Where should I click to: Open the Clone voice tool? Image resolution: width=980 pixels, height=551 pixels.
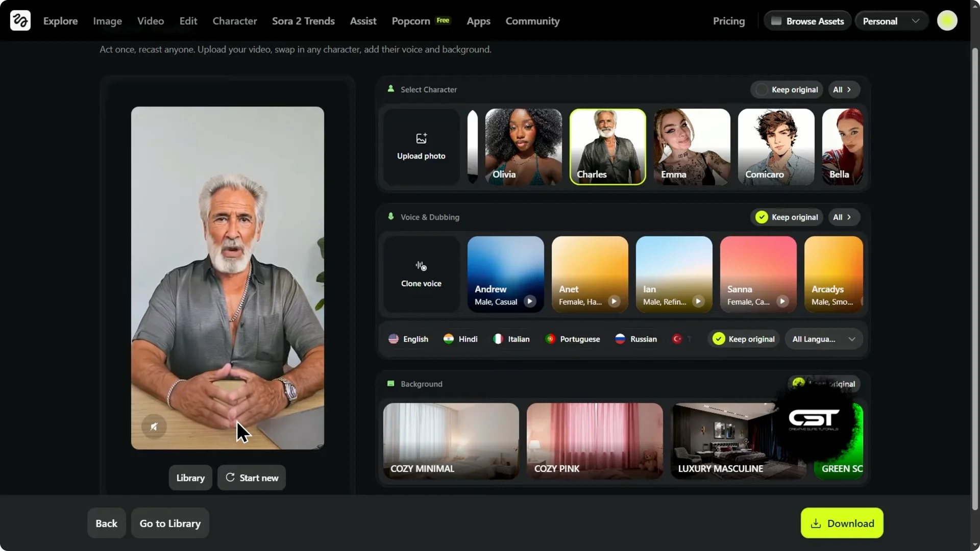(420, 274)
